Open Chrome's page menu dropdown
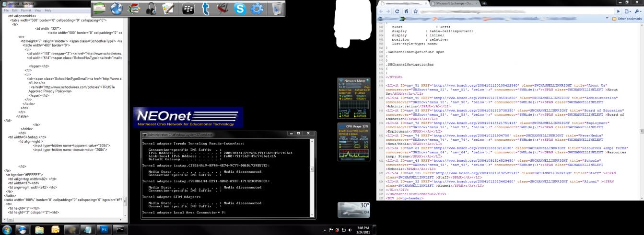 [x=627, y=11]
